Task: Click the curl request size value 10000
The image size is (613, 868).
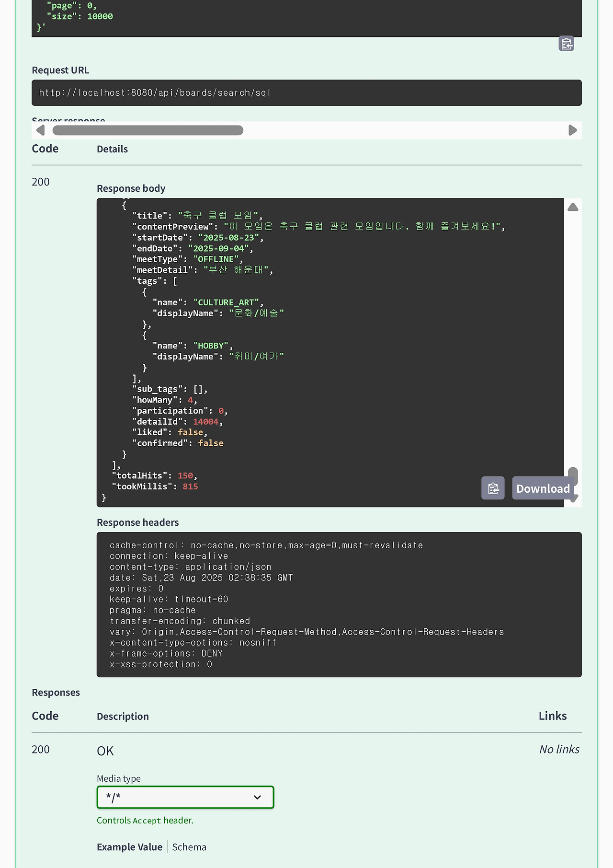Action: (100, 16)
